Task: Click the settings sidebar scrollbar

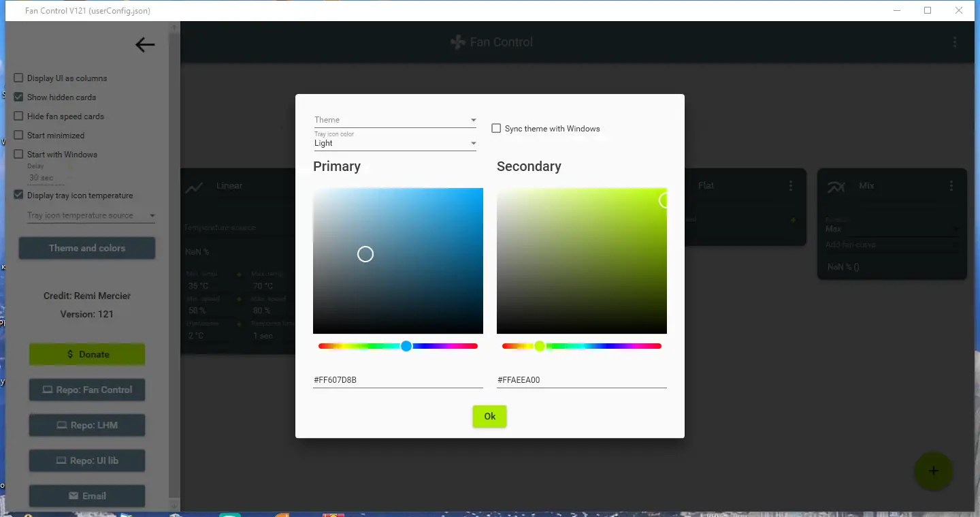Action: 174,266
